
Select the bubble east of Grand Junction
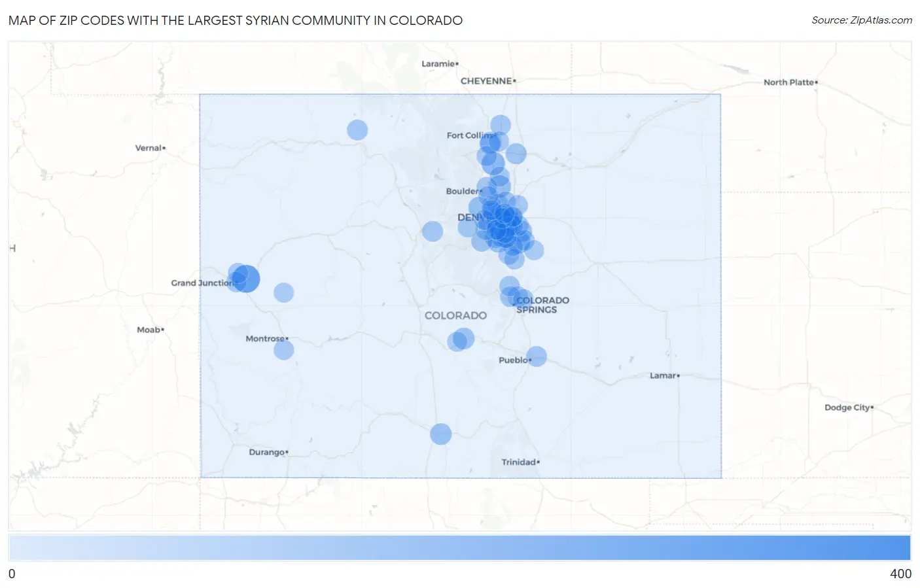pos(283,292)
